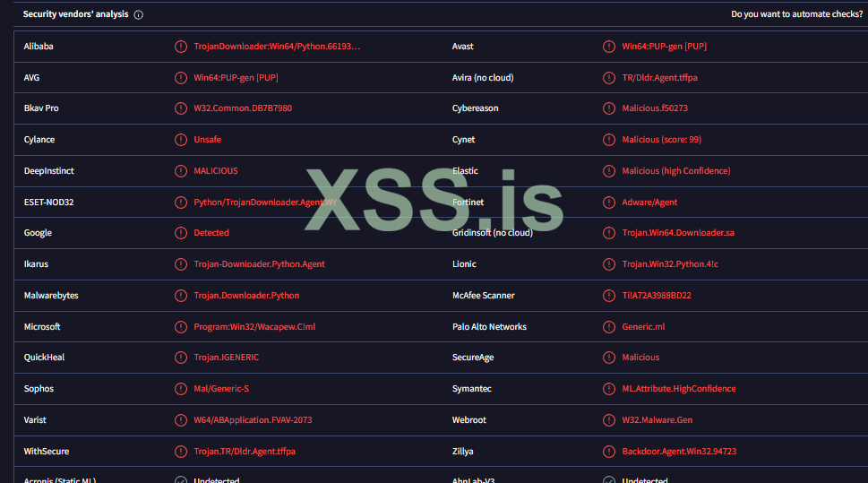Click the warning icon beside Avast result
This screenshot has height=483, width=868.
point(609,47)
